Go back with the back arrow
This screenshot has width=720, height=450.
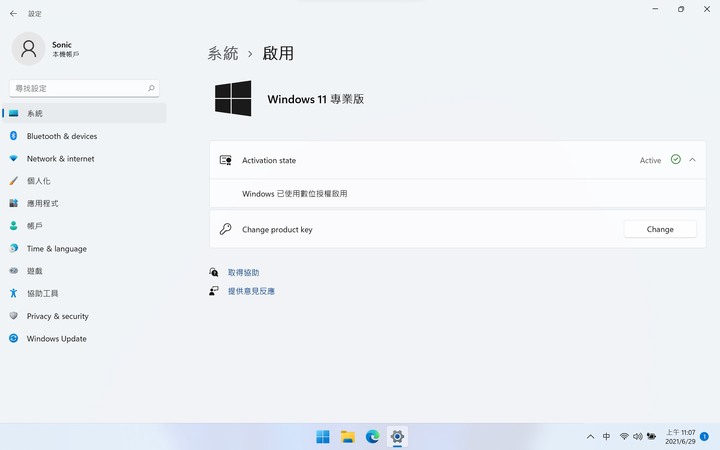point(13,14)
